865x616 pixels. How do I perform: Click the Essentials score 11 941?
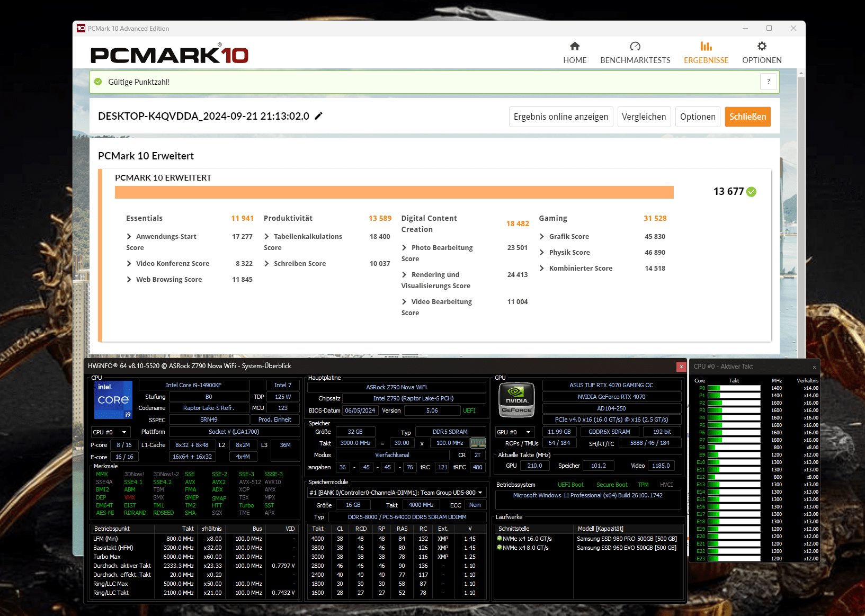242,218
